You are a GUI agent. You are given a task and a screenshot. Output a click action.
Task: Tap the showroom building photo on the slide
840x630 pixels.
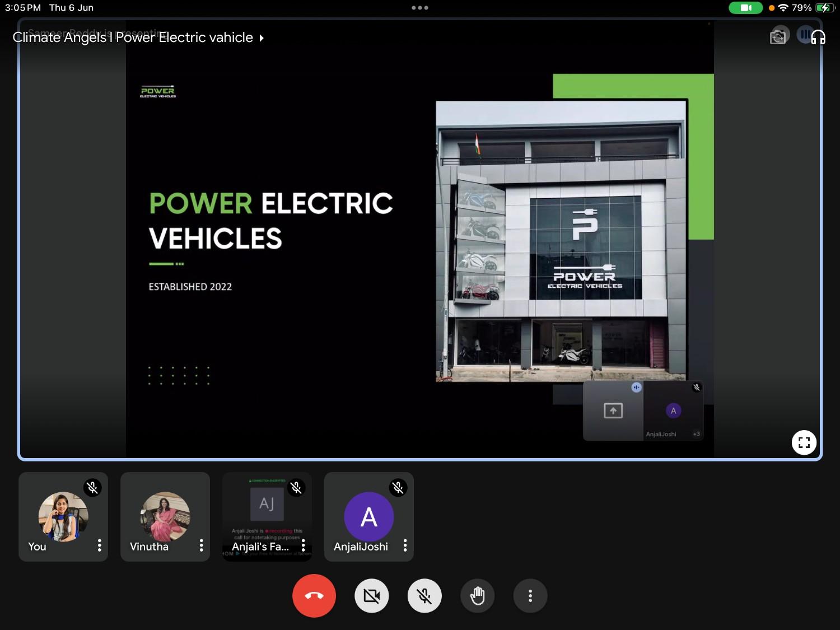pyautogui.click(x=562, y=241)
